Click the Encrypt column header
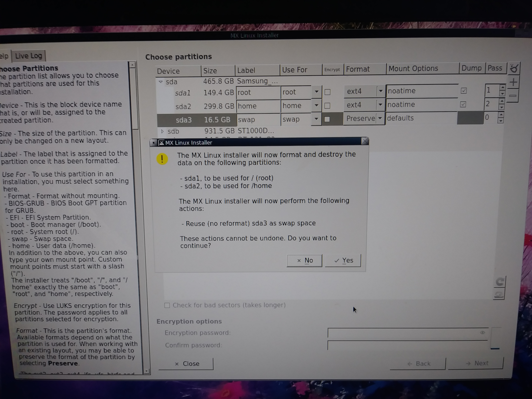532x399 pixels. click(x=332, y=70)
